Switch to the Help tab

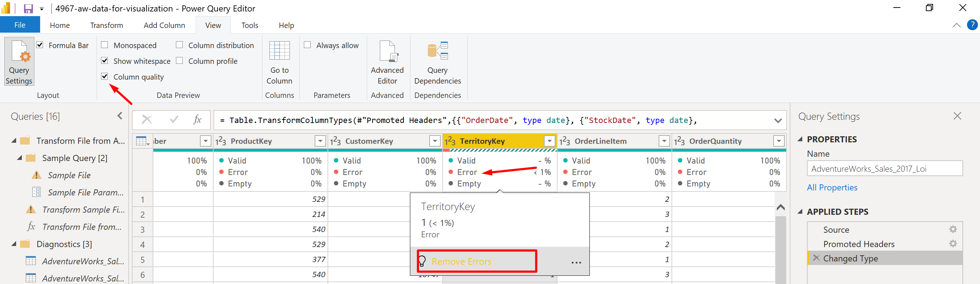click(x=286, y=25)
